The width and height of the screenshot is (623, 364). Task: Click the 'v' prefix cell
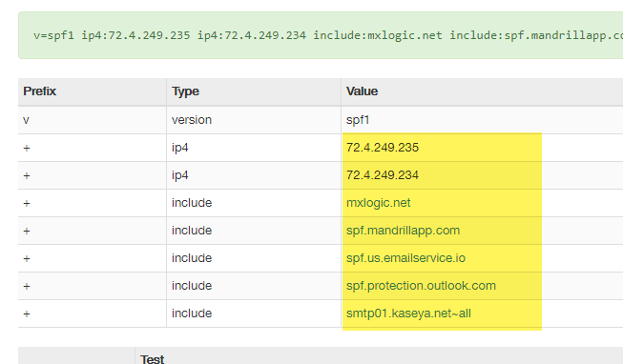26,120
